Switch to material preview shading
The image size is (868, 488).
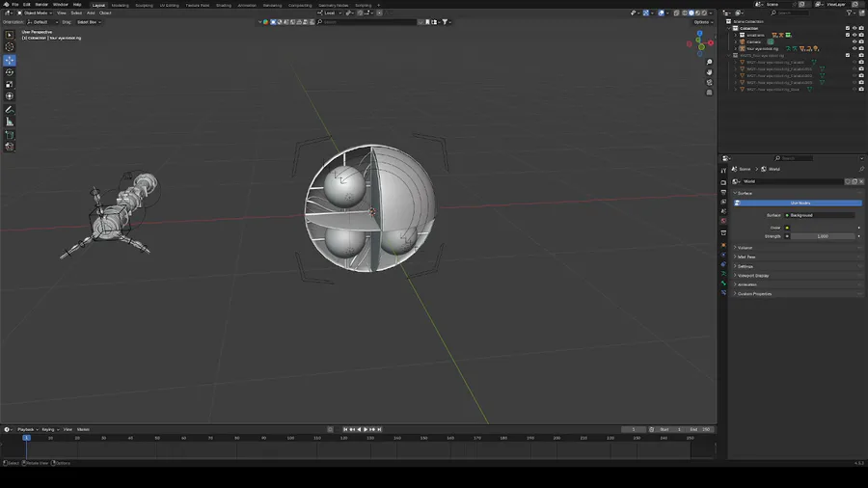[x=697, y=13]
